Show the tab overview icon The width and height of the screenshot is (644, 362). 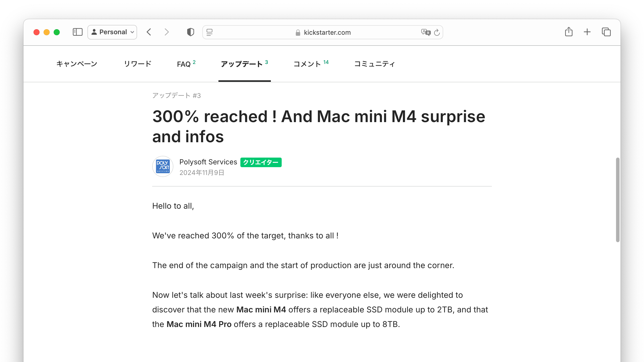coord(606,32)
